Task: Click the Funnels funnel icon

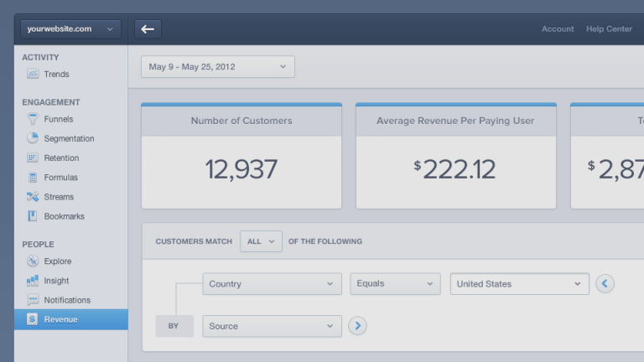Action: click(33, 119)
